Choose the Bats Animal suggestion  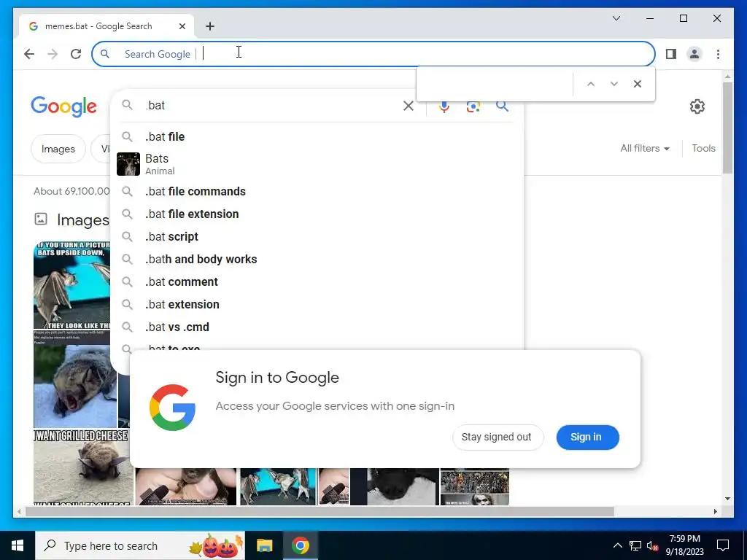317,164
